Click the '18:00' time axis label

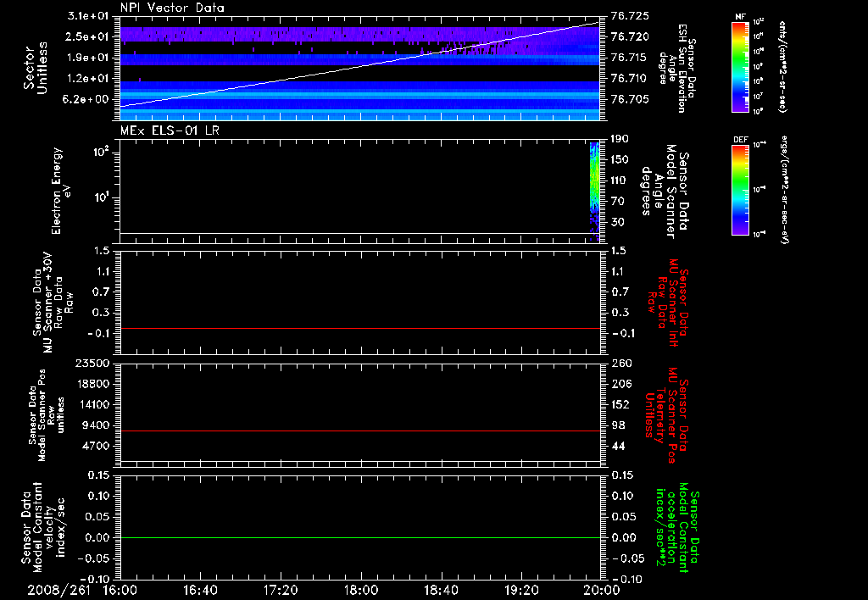tap(361, 590)
